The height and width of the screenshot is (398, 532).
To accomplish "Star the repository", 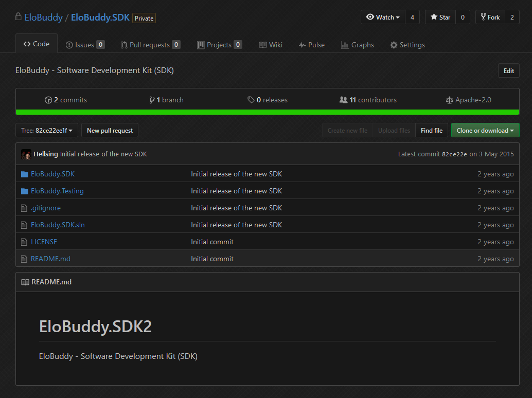I will tap(440, 17).
